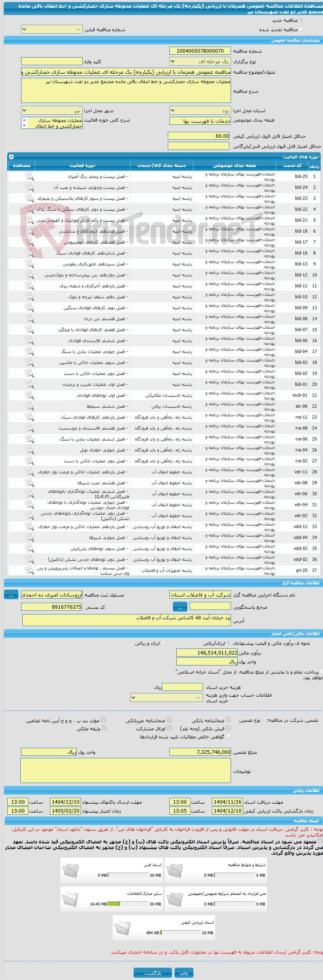
Task: Select ارزی/ریالی estimate option
Action: (x=229, y=643)
